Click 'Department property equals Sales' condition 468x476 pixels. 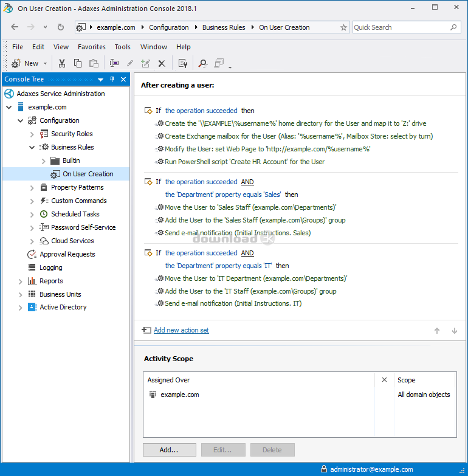(223, 195)
